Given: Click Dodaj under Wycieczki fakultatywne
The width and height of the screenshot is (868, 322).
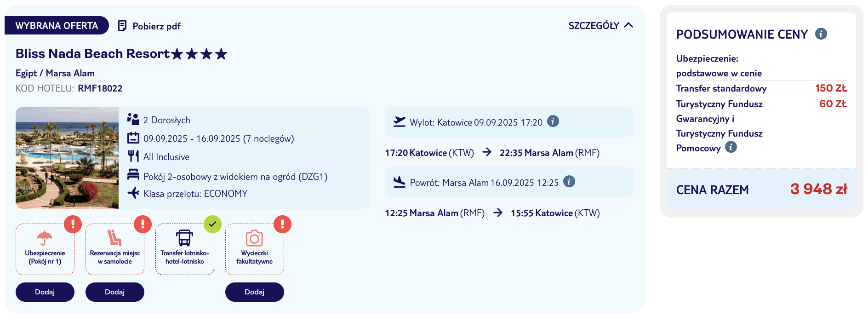Looking at the screenshot, I should 255,292.
